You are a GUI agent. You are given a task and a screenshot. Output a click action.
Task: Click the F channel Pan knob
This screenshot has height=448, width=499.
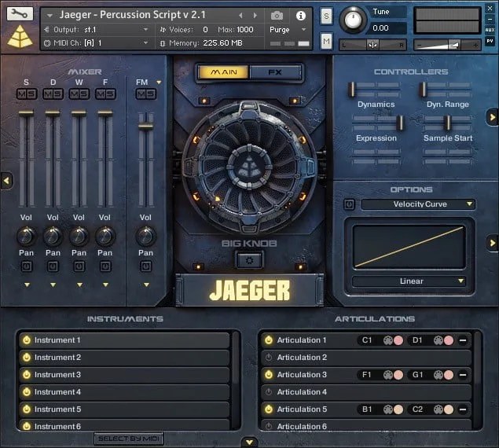point(105,236)
